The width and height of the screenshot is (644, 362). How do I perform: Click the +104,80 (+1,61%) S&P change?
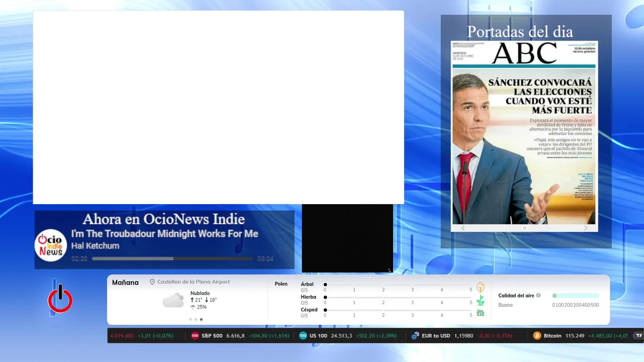269,335
